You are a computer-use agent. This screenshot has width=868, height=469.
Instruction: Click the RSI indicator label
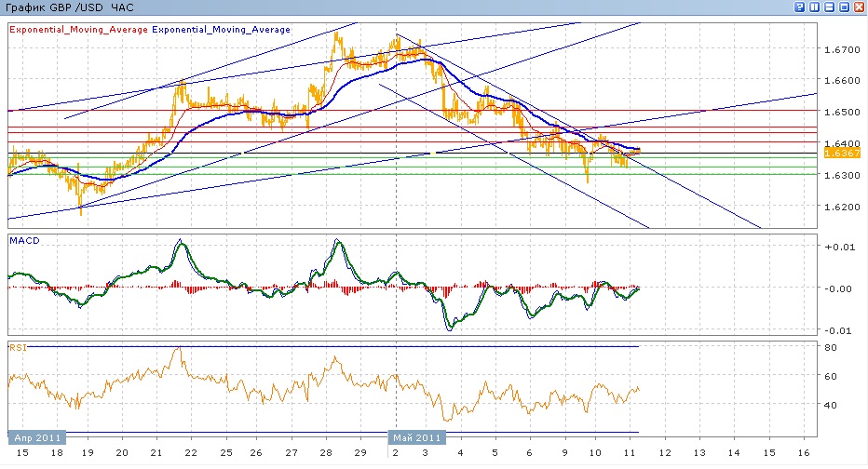(x=18, y=347)
